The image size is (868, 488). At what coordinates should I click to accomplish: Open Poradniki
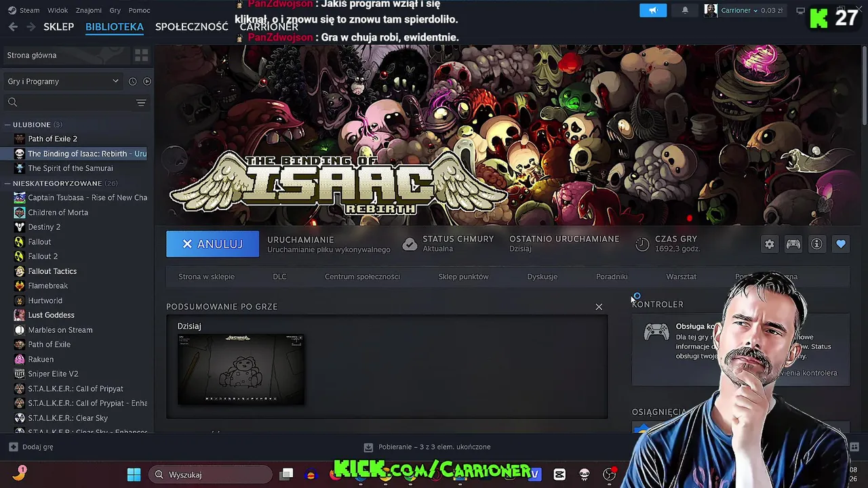612,277
